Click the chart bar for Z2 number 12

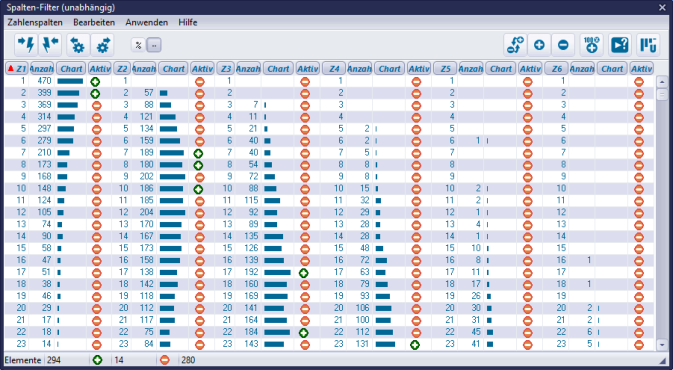point(173,213)
